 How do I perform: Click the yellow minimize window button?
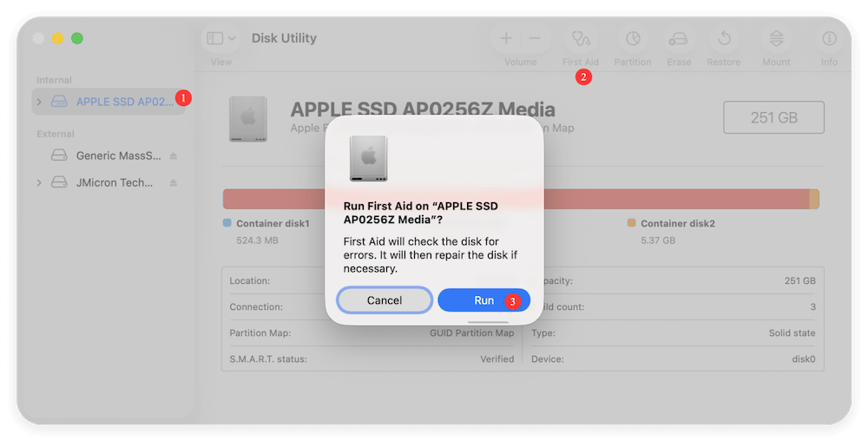coord(57,38)
